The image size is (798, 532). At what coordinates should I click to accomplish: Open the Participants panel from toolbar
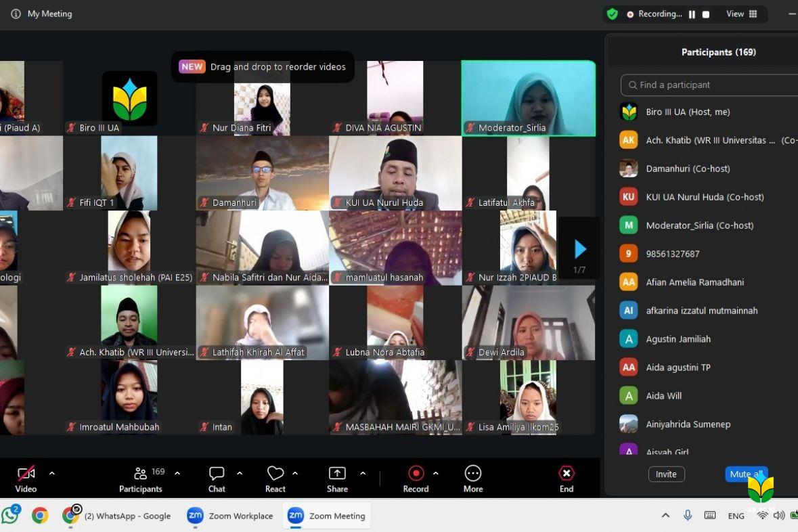pos(141,479)
